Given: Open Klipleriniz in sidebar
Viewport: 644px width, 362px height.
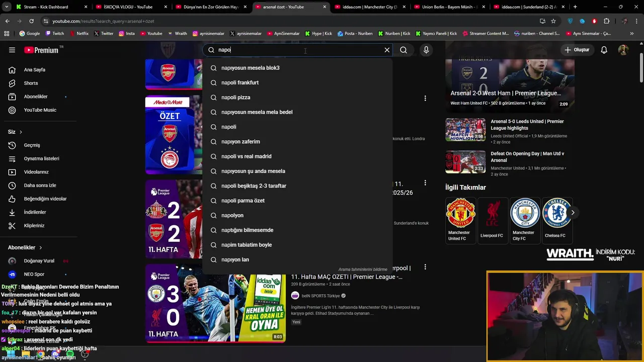Looking at the screenshot, I should pyautogui.click(x=35, y=226).
